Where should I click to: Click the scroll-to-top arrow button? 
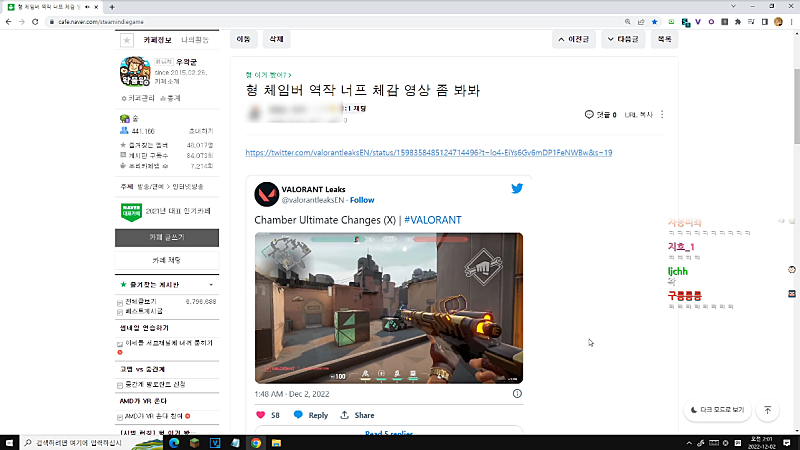tap(767, 410)
